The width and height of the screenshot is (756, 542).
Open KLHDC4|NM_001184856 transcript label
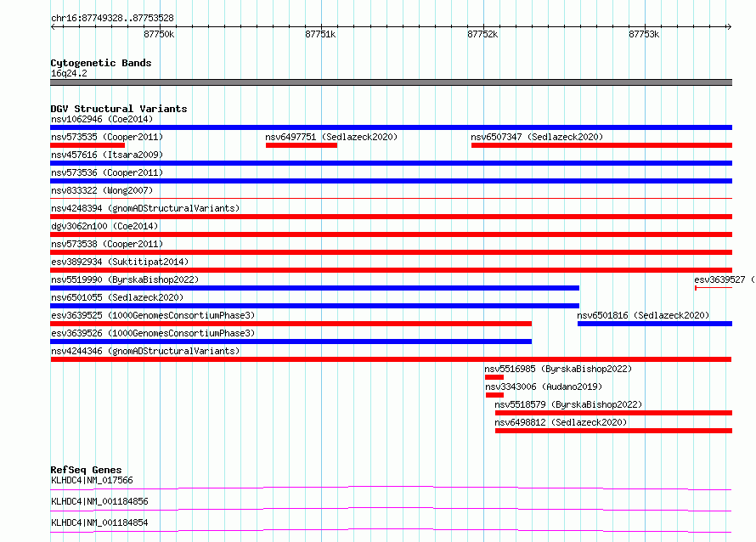pos(99,501)
